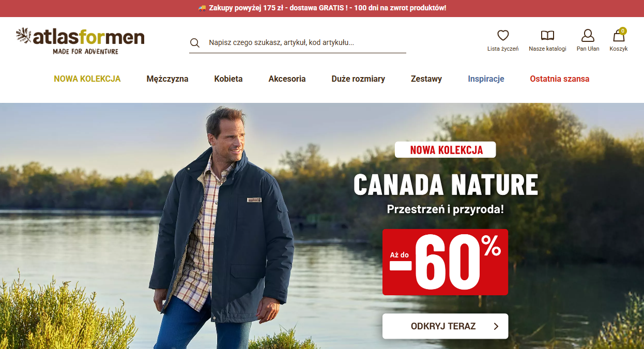The height and width of the screenshot is (349, 644).
Task: Open the wishlist heart icon
Action: coord(503,35)
